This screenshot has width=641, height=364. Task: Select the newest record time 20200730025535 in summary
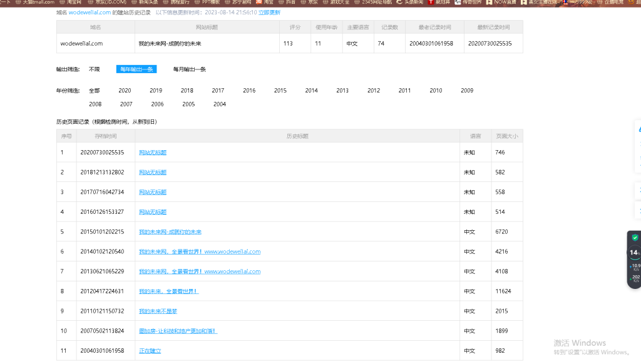coord(490,43)
